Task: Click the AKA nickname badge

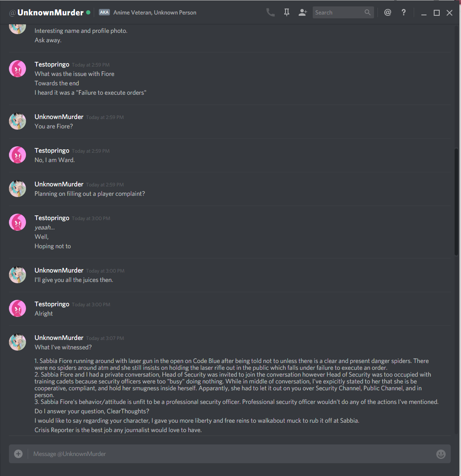Action: [x=104, y=12]
